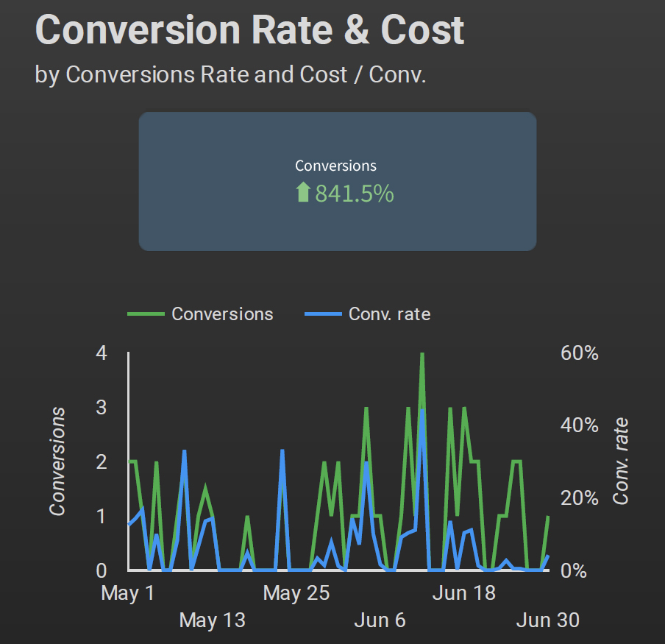665x644 pixels.
Task: Click the subtitle mentioning Cost / Conv.
Action: click(x=230, y=74)
